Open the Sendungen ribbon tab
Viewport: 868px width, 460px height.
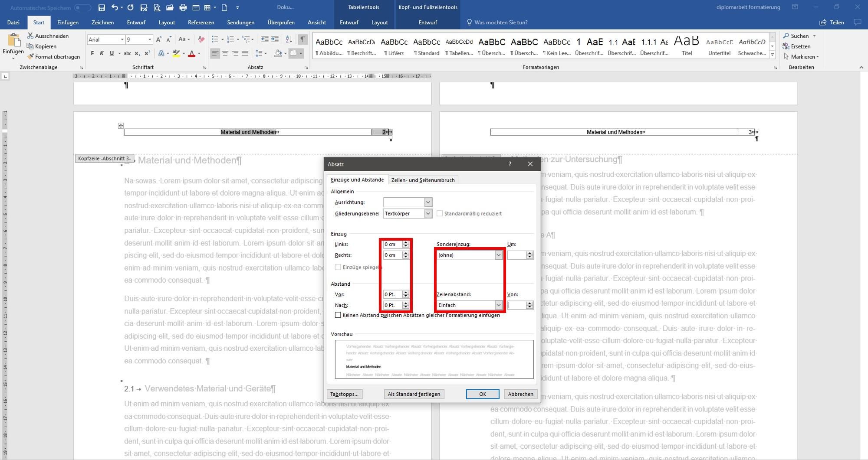[241, 23]
